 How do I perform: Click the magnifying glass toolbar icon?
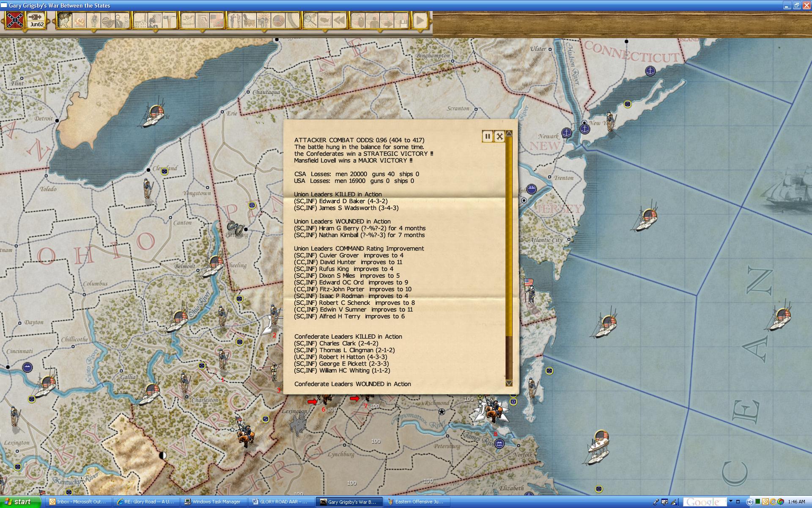click(x=310, y=20)
